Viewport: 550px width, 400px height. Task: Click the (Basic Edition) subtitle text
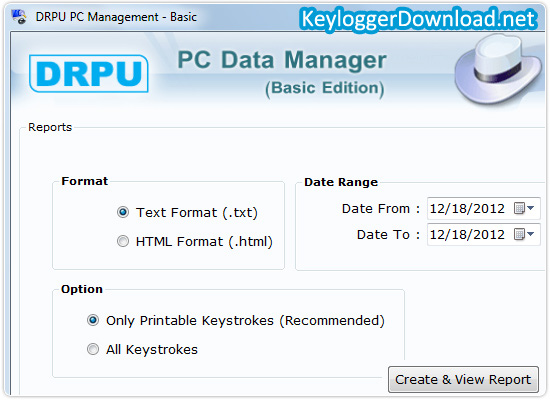325,88
